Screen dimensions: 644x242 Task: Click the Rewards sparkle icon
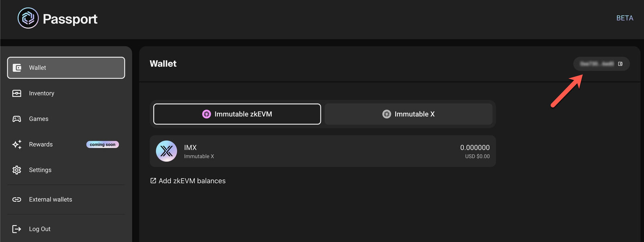coord(17,145)
